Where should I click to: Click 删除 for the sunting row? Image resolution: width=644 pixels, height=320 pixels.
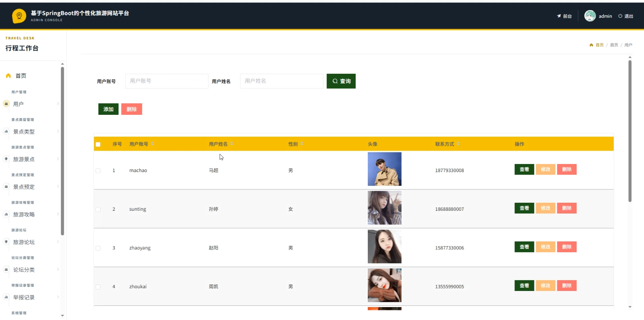pos(567,208)
